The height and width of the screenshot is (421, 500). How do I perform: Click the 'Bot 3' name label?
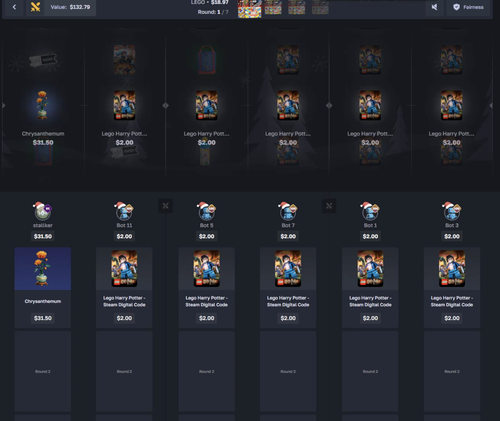[452, 226]
